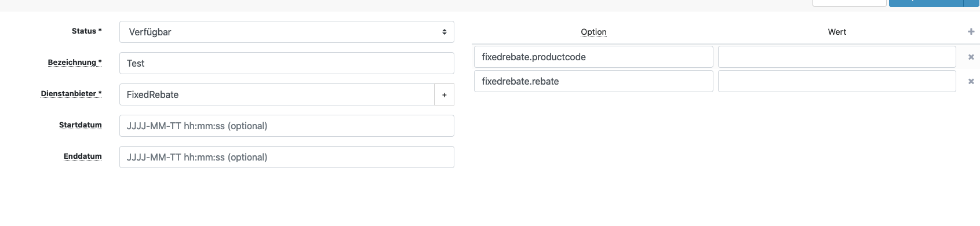
Task: Click the Wert field for fixedrebate.rebate
Action: click(x=836, y=81)
